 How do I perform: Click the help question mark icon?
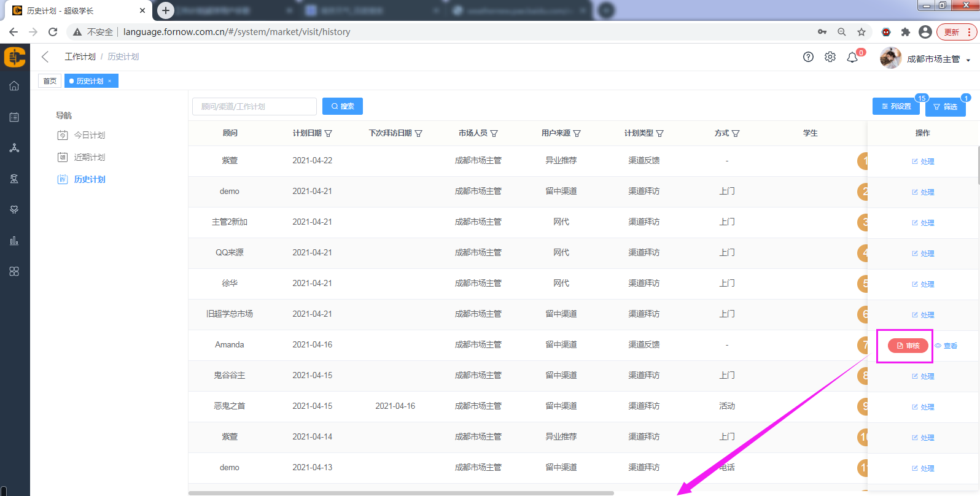click(808, 57)
